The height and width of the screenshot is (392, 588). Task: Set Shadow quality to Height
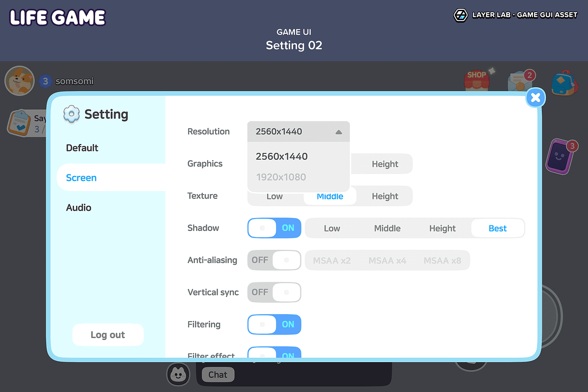click(442, 228)
